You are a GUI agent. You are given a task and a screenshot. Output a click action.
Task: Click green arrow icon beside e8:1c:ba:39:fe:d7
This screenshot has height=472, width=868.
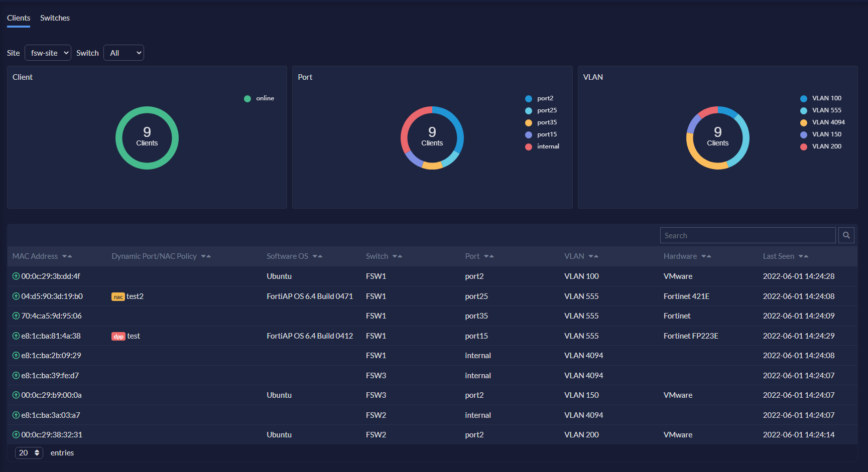click(15, 375)
